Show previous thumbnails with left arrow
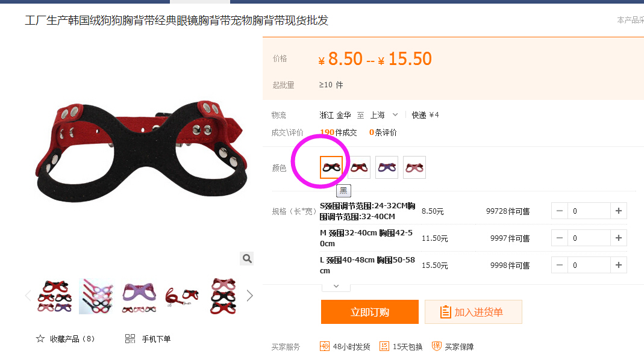 coord(28,296)
